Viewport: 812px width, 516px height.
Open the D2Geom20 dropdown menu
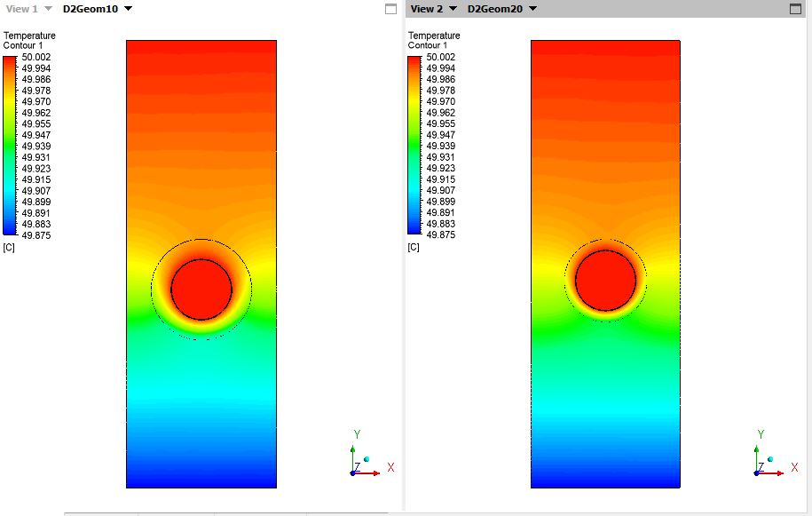tap(497, 7)
